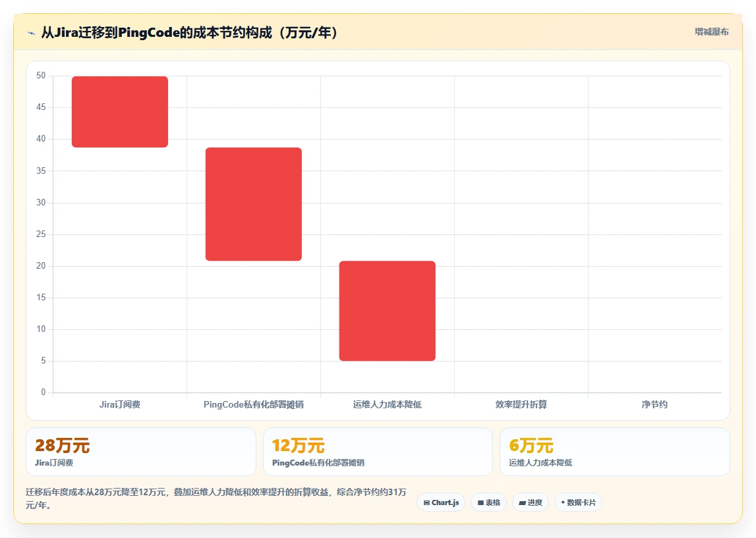
Task: Click the 表格 tag button
Action: (x=488, y=502)
